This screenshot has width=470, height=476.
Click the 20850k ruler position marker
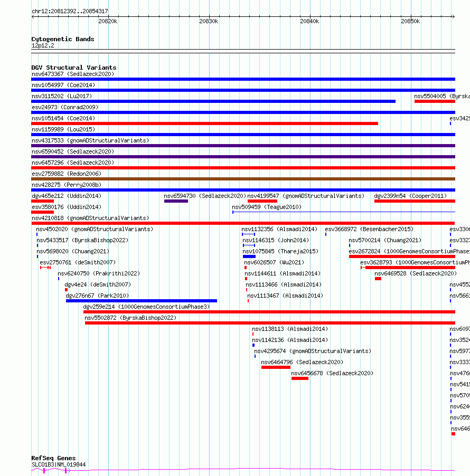(410, 21)
